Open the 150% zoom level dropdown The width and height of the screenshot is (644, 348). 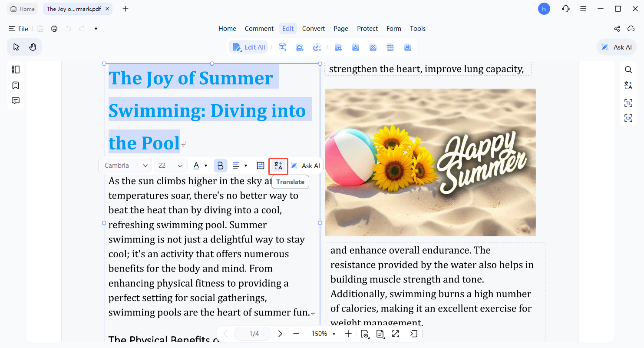324,334
